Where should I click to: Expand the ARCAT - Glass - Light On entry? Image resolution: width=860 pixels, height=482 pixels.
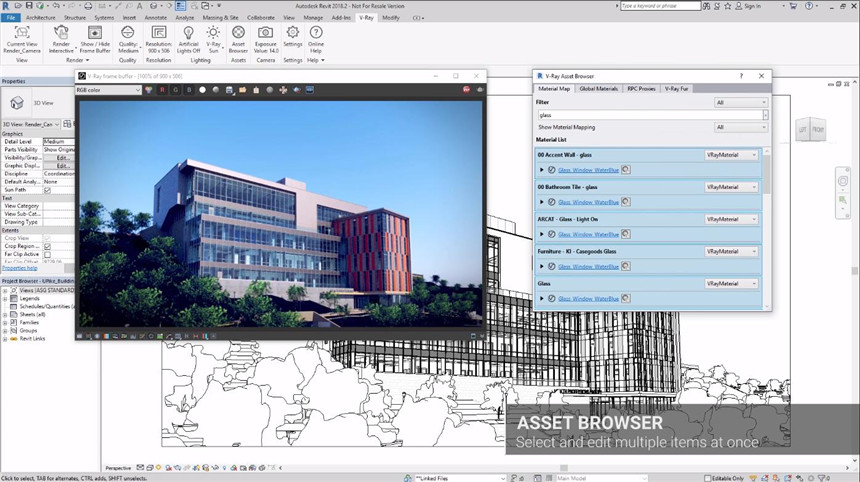[x=541, y=234]
